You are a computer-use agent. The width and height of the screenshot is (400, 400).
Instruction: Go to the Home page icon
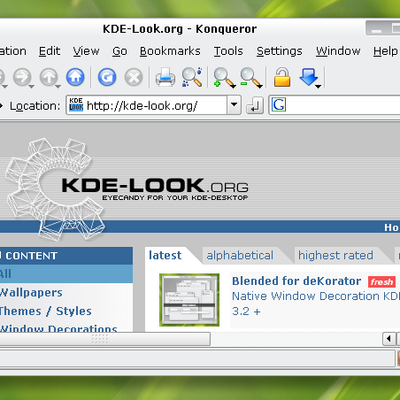pyautogui.click(x=75, y=77)
